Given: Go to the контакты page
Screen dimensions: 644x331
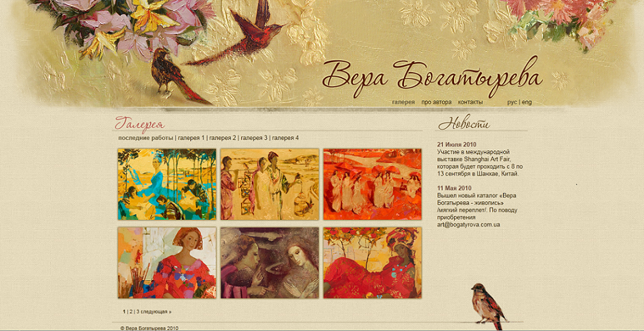Looking at the screenshot, I should pos(470,102).
